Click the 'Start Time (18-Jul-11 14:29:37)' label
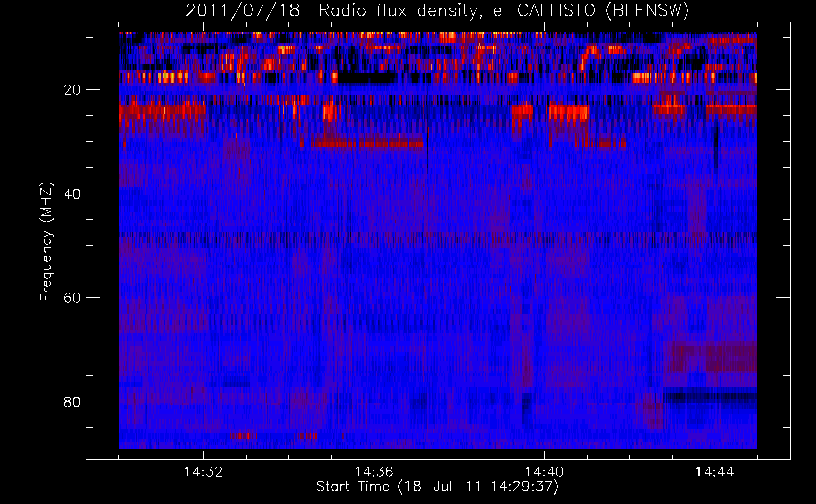Screen dimensions: 816x504 437,487
